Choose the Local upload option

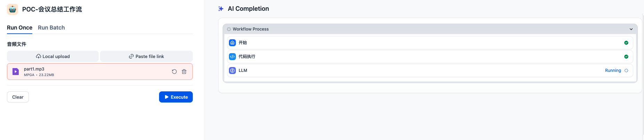point(53,56)
